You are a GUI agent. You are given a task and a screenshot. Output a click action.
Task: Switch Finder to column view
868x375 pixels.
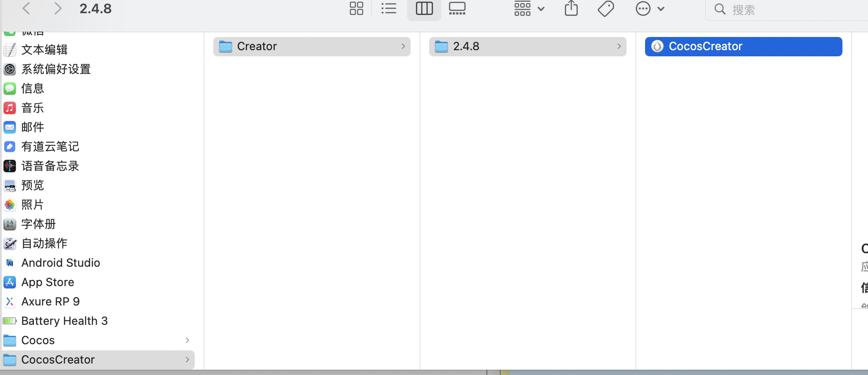point(424,8)
